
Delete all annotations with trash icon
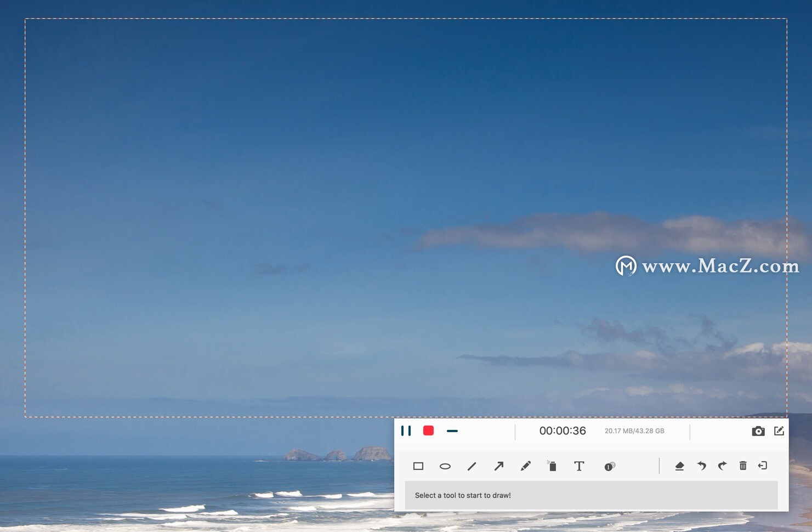pyautogui.click(x=743, y=466)
